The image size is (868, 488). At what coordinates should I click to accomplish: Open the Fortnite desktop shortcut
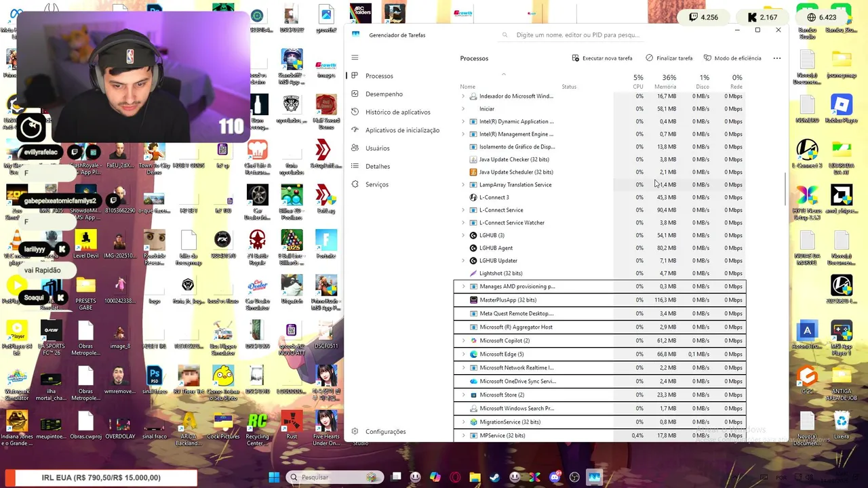coord(326,244)
